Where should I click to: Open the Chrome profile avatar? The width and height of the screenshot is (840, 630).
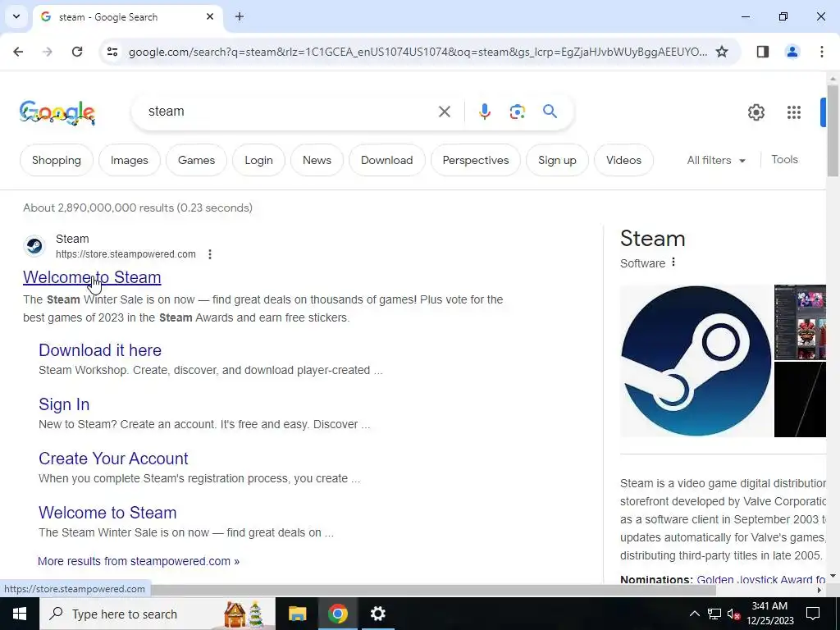coord(792,52)
